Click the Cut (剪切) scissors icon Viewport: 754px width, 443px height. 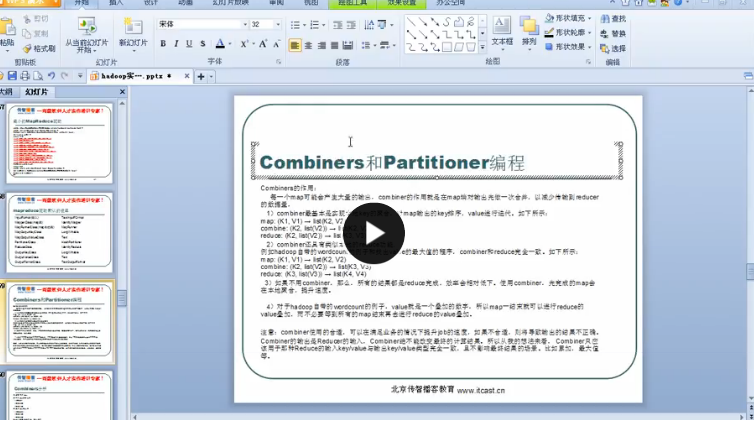click(x=27, y=19)
